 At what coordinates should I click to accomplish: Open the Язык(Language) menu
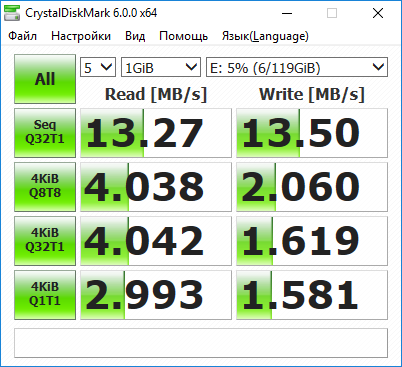[265, 36]
